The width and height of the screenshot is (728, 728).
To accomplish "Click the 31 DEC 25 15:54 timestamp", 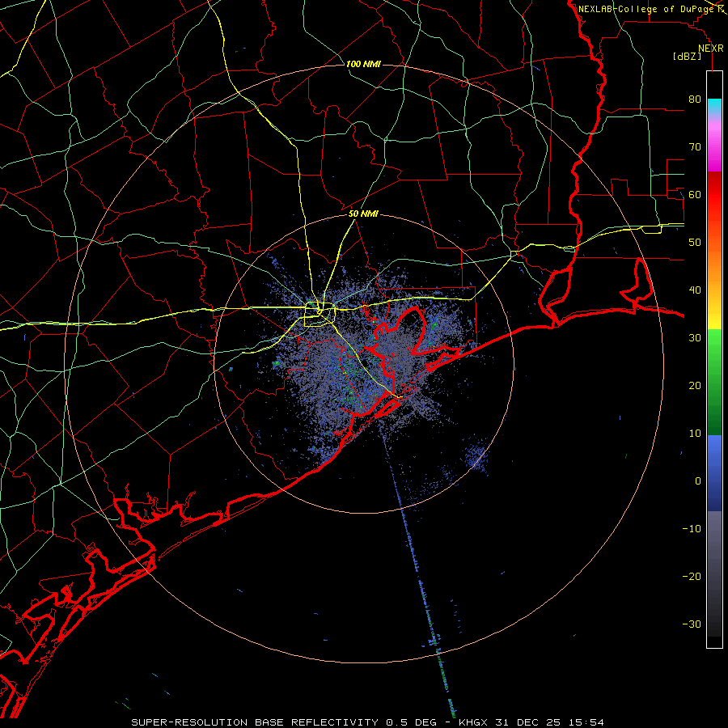I will [550, 722].
